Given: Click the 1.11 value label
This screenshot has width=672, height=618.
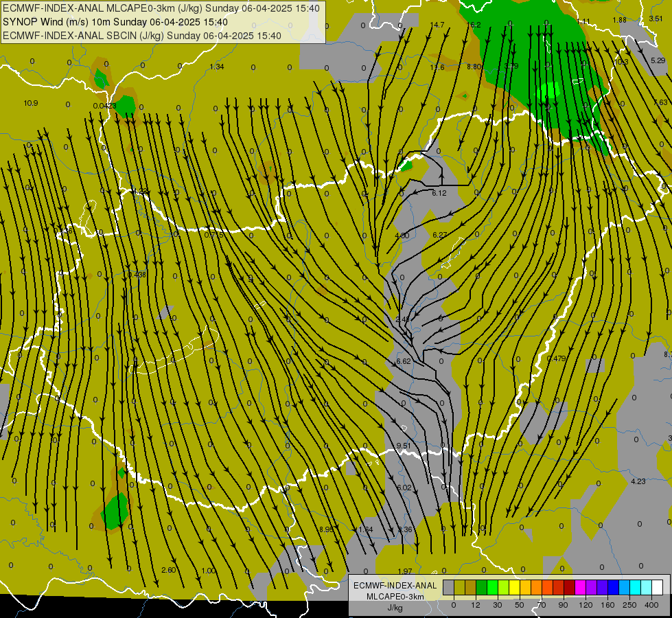Looking at the screenshot, I should coord(583,21).
